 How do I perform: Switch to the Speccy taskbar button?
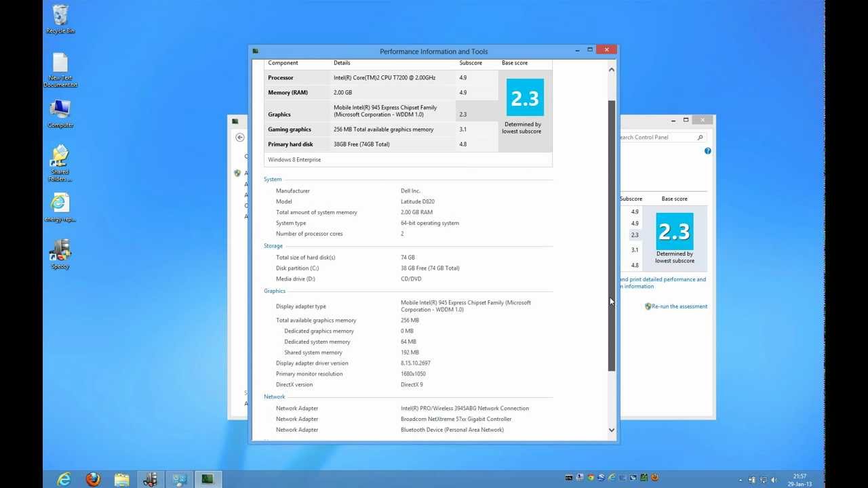pos(150,479)
